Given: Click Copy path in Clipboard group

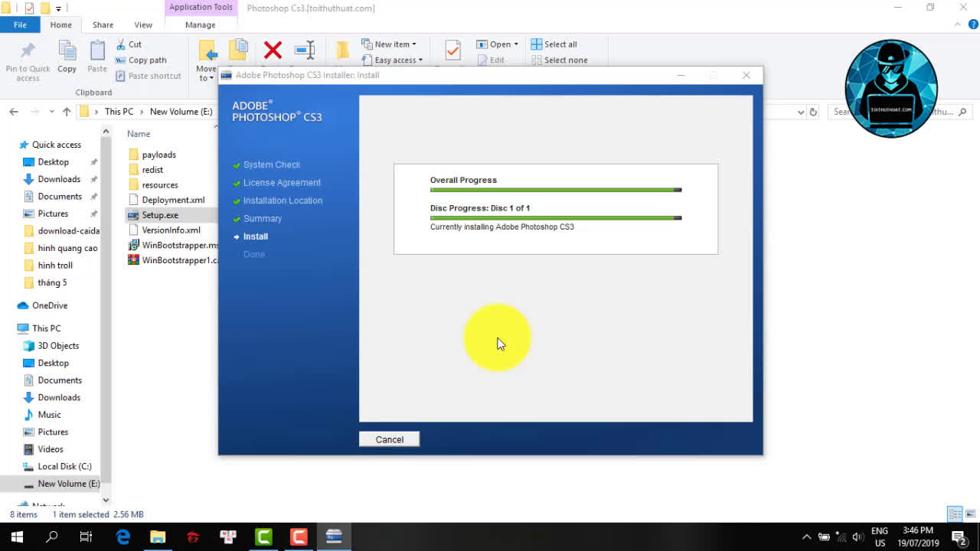Looking at the screenshot, I should pyautogui.click(x=141, y=60).
